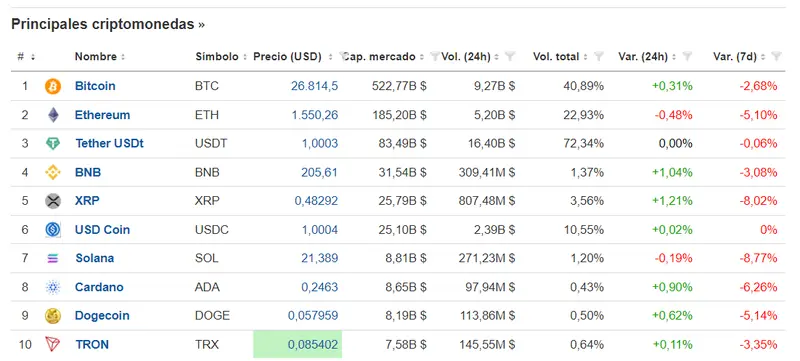800x361 pixels.
Task: Click the Bitcoin logo icon
Action: point(53,86)
